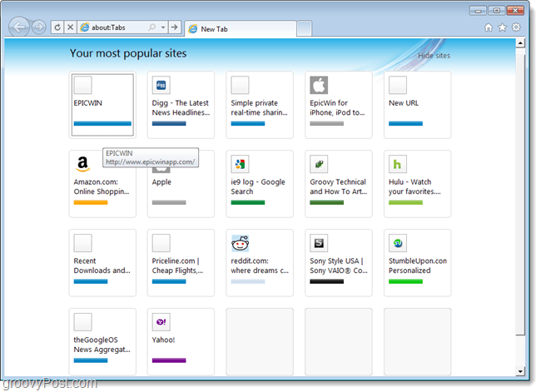
Task: Go forward with the Forward arrow button
Action: 38,27
